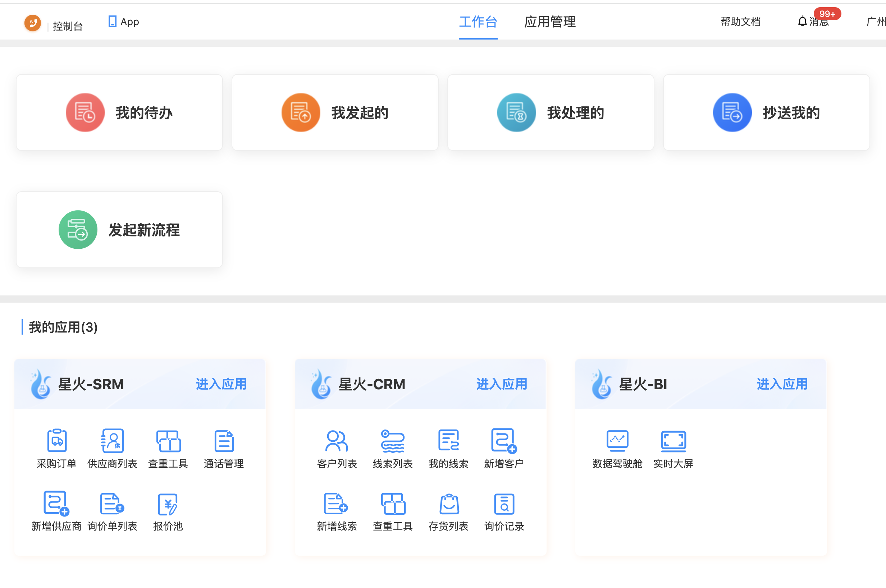Click 进入应用 for 星火-CRM
The image size is (886, 588).
pos(502,384)
